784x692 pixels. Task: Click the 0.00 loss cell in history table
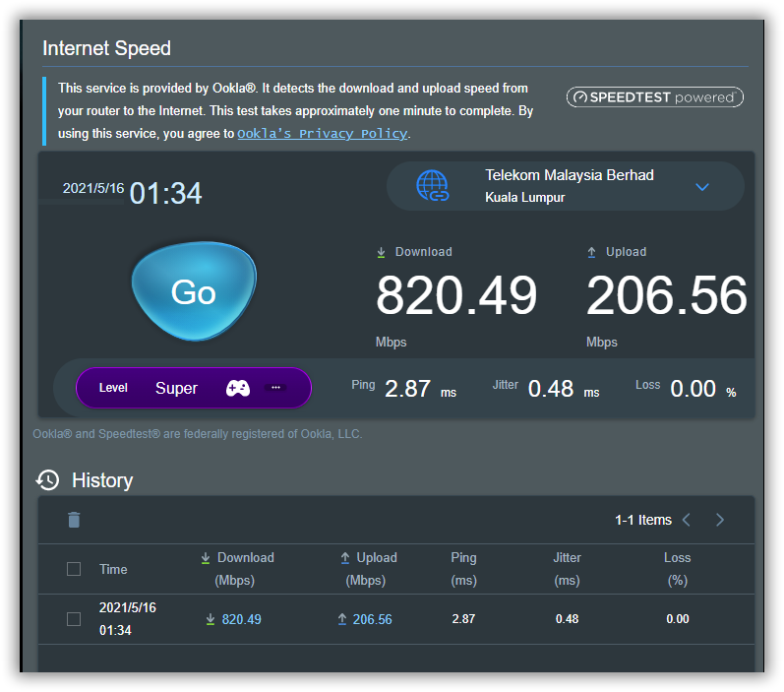tap(678, 619)
